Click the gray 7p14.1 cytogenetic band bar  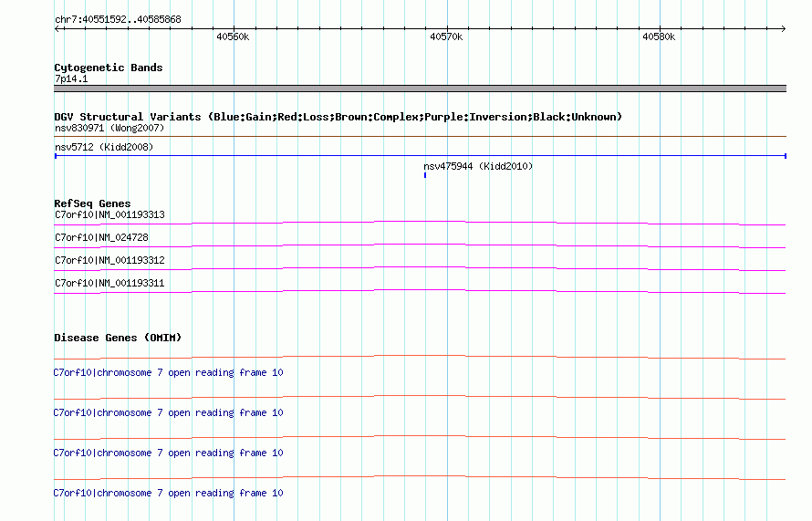point(420,89)
